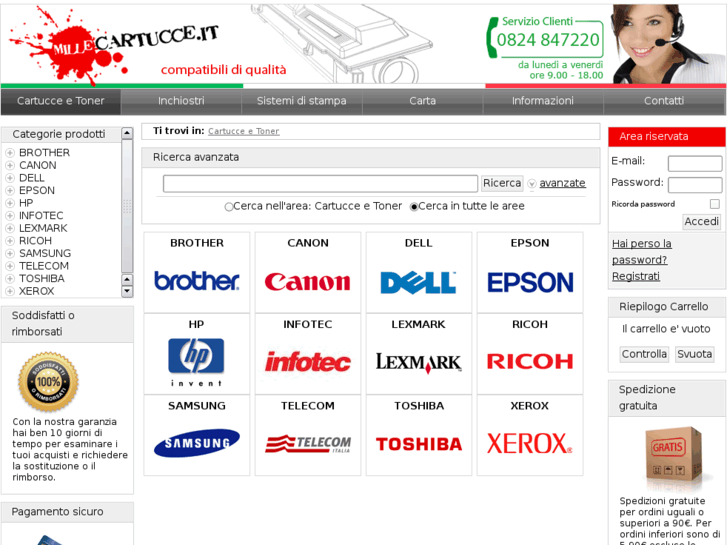The image size is (727, 545).
Task: Select LEXMARK in the category list
Action: coord(43,228)
